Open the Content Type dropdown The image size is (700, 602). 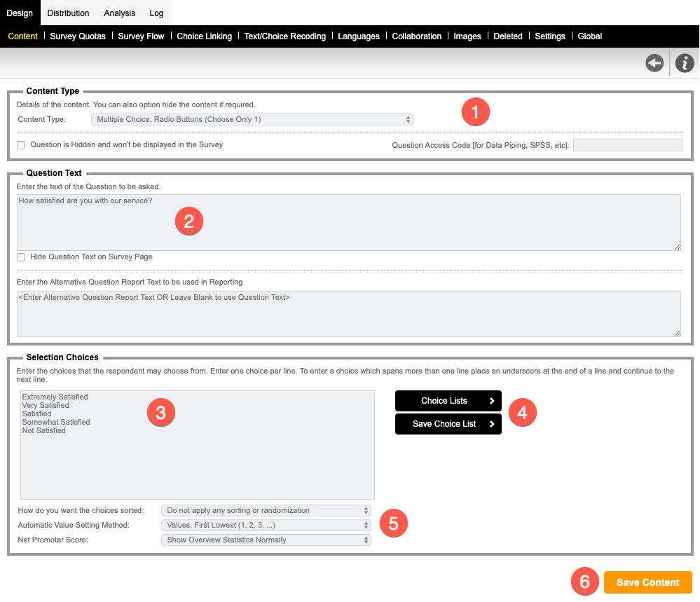tap(252, 120)
